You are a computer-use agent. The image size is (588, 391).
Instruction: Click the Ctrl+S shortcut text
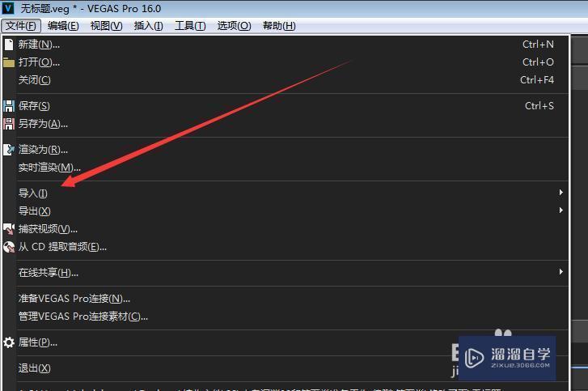point(539,106)
